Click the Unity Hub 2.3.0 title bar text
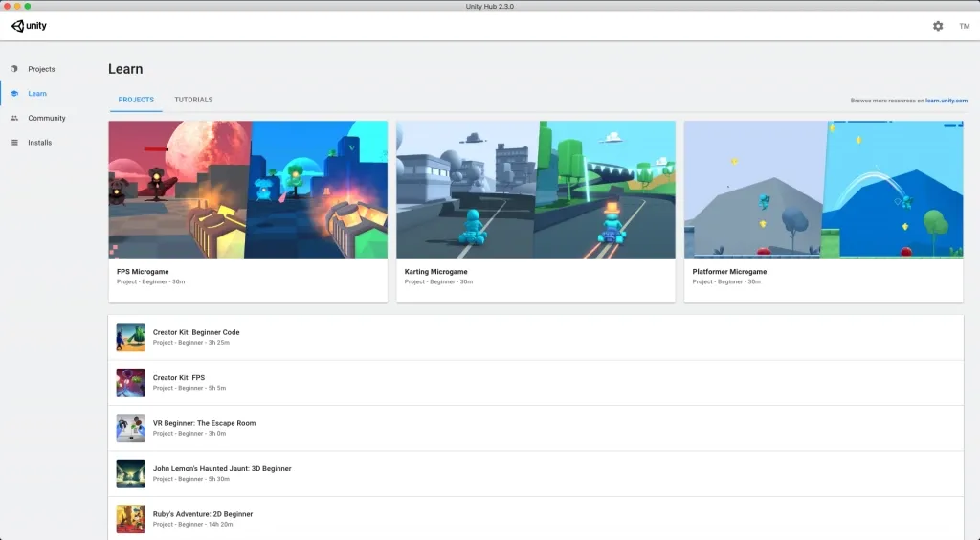Image resolution: width=980 pixels, height=540 pixels. click(489, 7)
